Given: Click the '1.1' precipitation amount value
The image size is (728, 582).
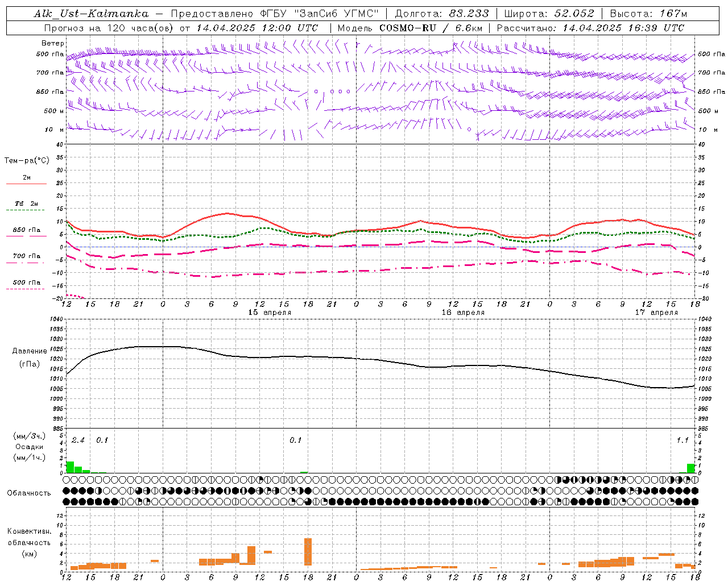Looking at the screenshot, I should (682, 440).
